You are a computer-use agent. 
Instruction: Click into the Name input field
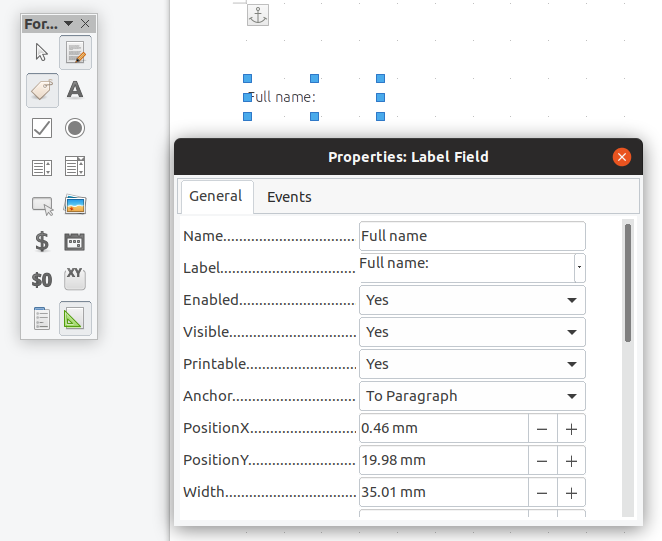point(472,236)
